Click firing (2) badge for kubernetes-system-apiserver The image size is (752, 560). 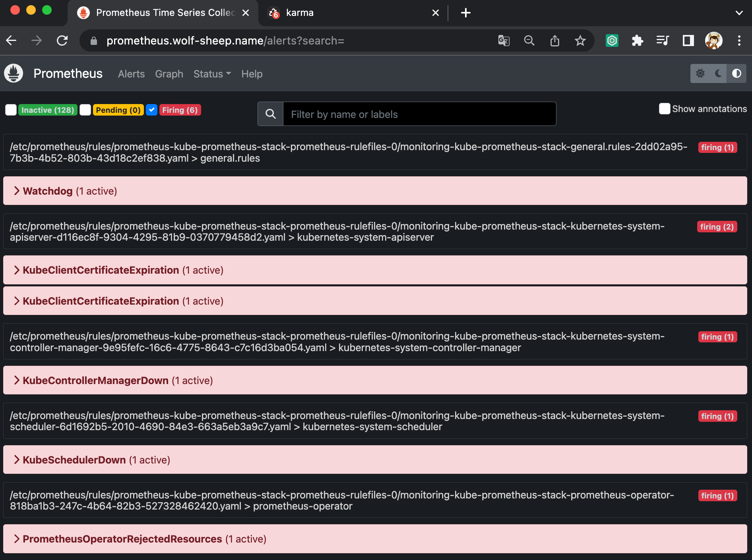717,227
